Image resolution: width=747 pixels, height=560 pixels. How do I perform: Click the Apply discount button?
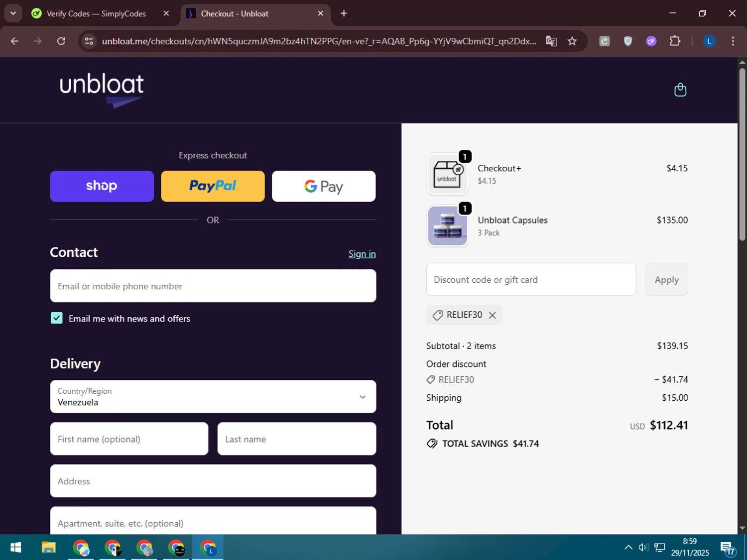point(666,280)
